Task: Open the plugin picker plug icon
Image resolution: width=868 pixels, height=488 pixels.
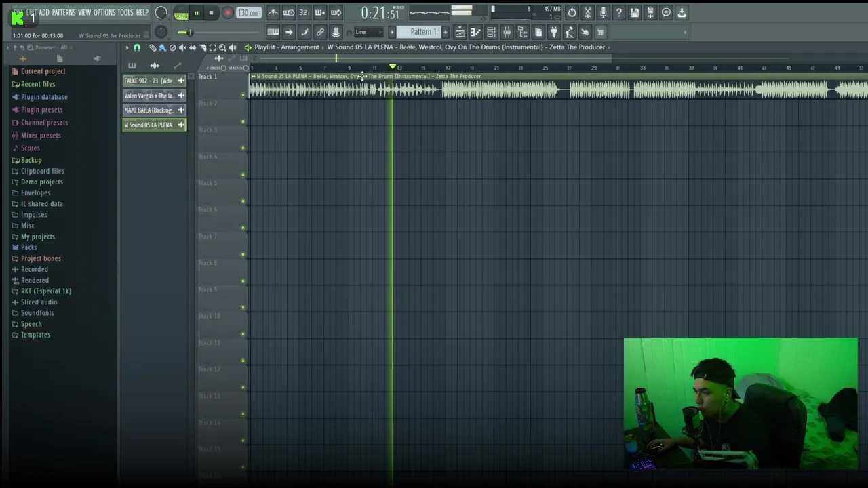Action: pos(554,32)
